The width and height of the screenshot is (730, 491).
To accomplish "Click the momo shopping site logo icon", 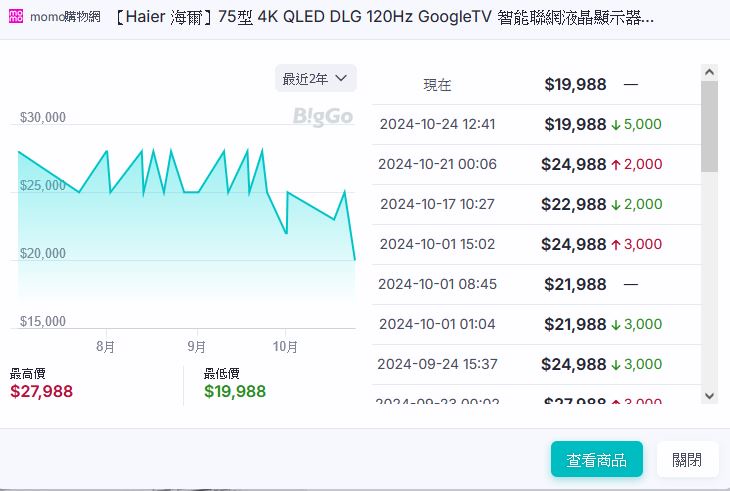I will [x=16, y=17].
